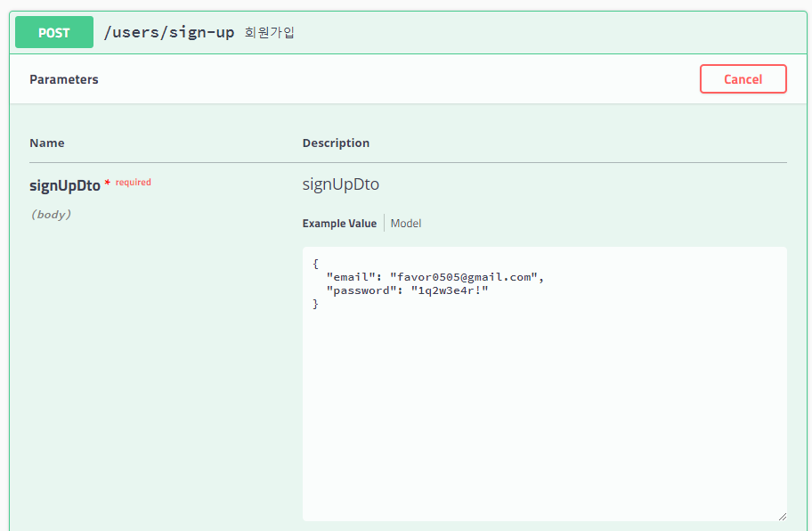The height and width of the screenshot is (531, 812).
Task: Click the signUpDto parameter name
Action: point(65,185)
